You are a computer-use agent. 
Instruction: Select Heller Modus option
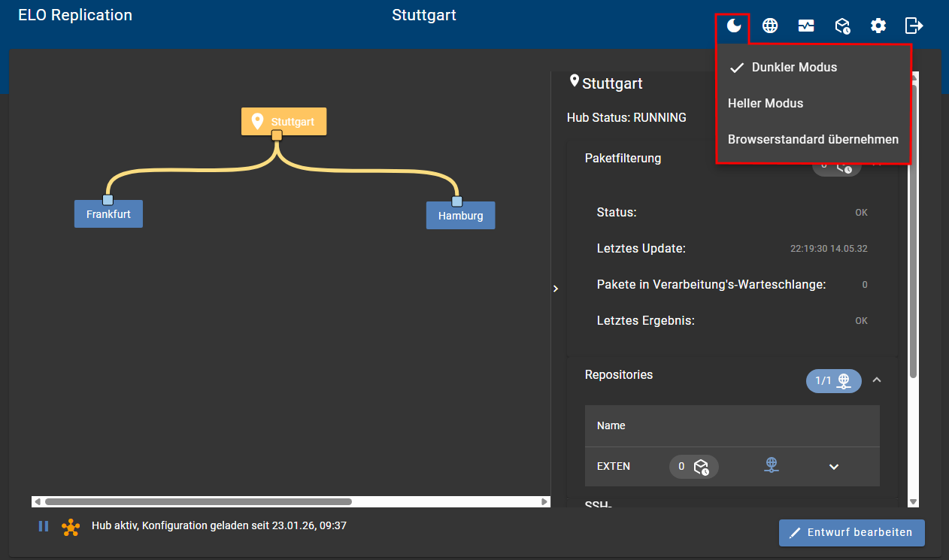click(814, 103)
